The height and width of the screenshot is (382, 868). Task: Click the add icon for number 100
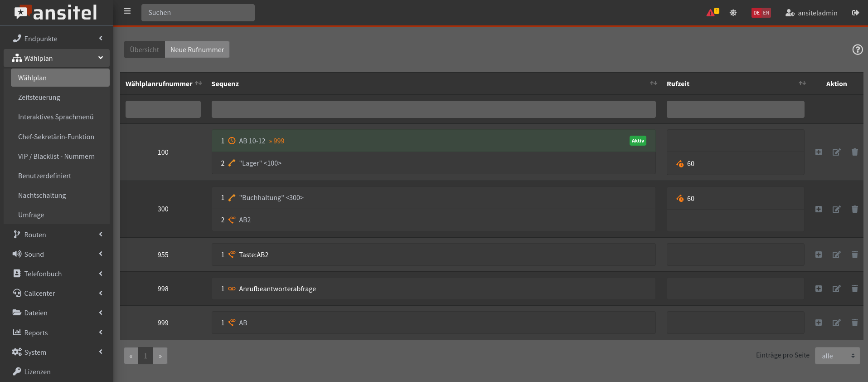pyautogui.click(x=818, y=152)
